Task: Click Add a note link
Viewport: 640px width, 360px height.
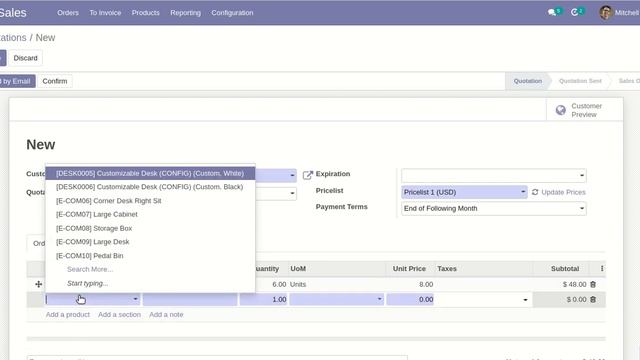Action: click(166, 314)
